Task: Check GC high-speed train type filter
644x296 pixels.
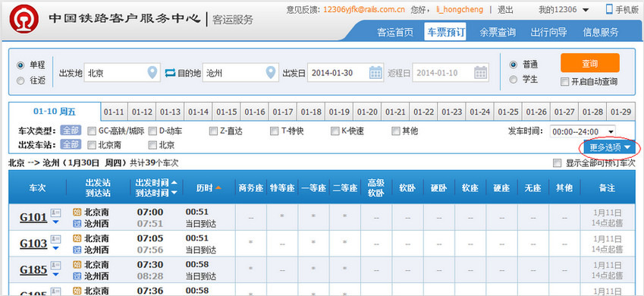Action: (92, 131)
